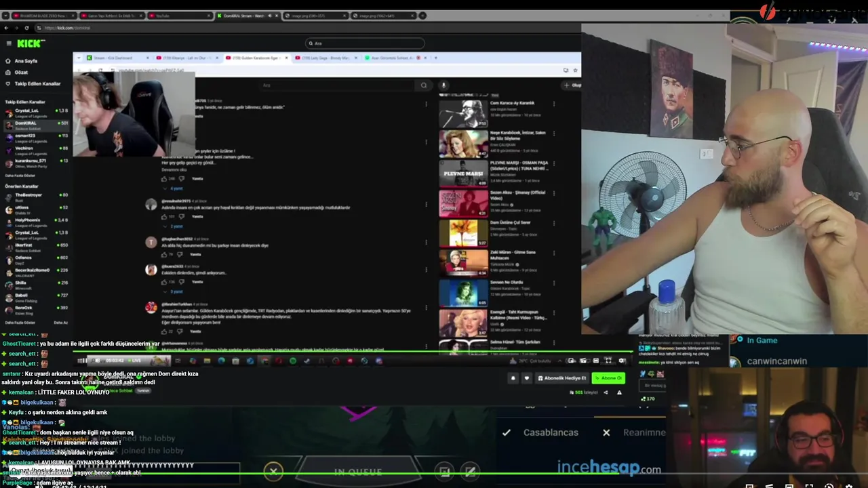Open options for Sezen Aksu Şinanay video
The width and height of the screenshot is (868, 488).
554,193
